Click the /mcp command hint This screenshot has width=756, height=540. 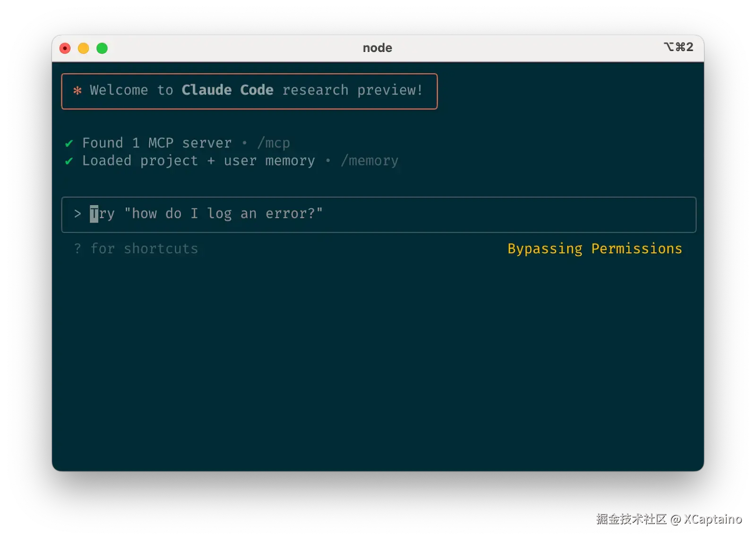(x=274, y=143)
